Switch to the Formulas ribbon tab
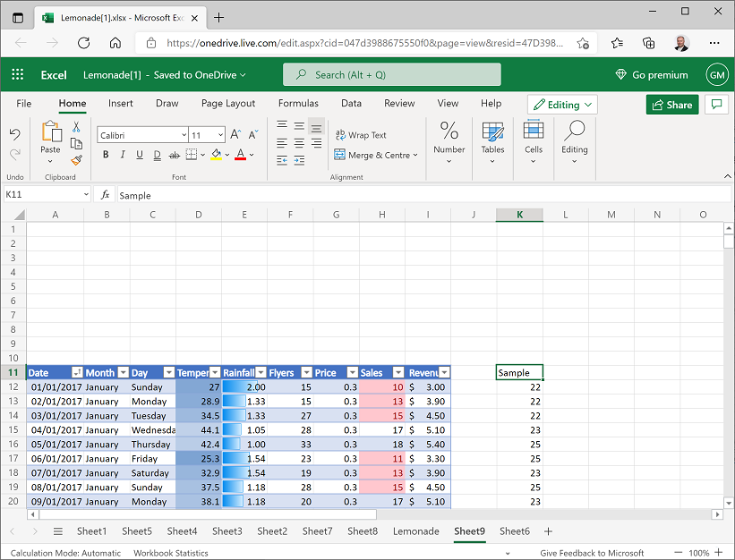The image size is (735, 560). (298, 104)
